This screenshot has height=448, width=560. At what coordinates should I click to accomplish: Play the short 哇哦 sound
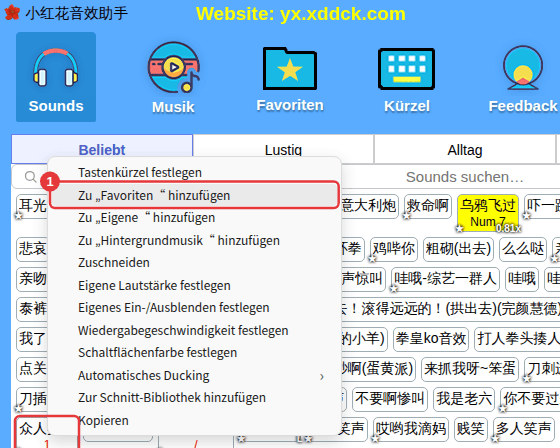[522, 279]
